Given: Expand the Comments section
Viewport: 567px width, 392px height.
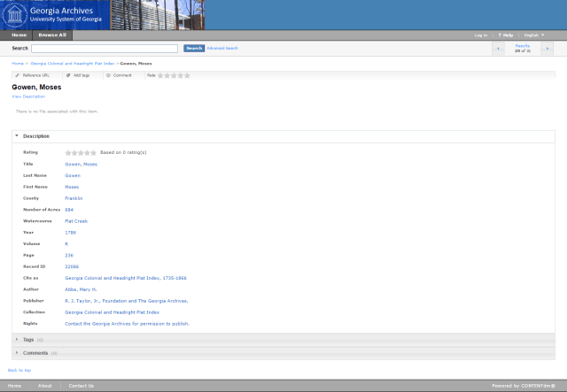Looking at the screenshot, I should pyautogui.click(x=35, y=353).
